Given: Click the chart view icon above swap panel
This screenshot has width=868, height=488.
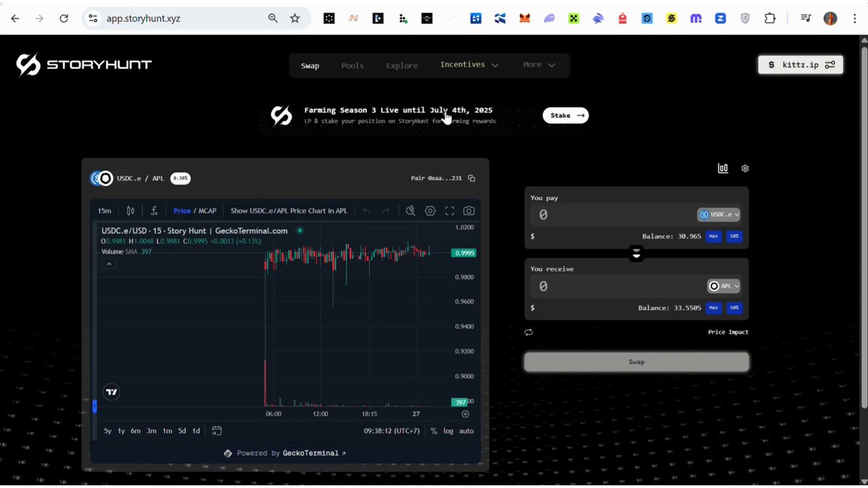Looking at the screenshot, I should click(x=723, y=168).
